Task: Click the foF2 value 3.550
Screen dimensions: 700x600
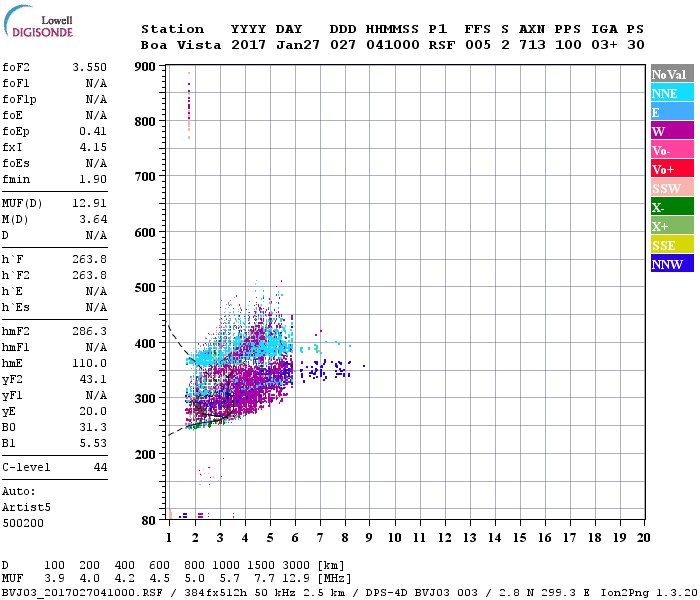Action: (89, 67)
